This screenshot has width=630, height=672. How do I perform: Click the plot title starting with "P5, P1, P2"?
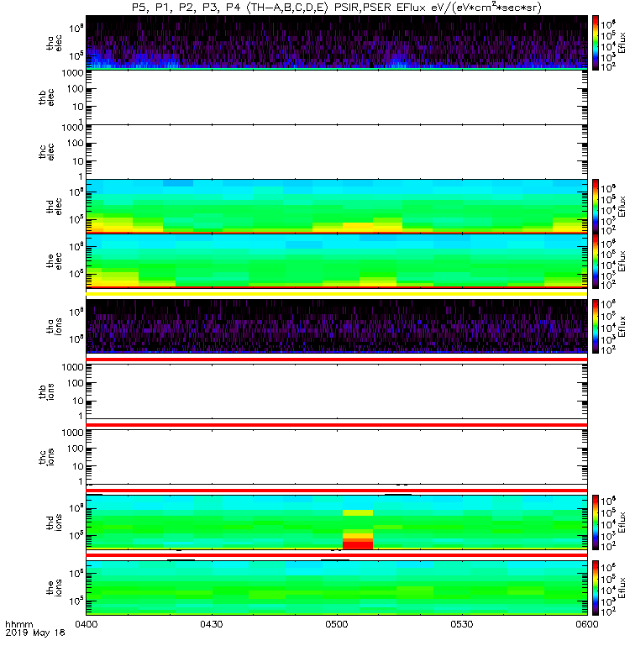tap(337, 8)
